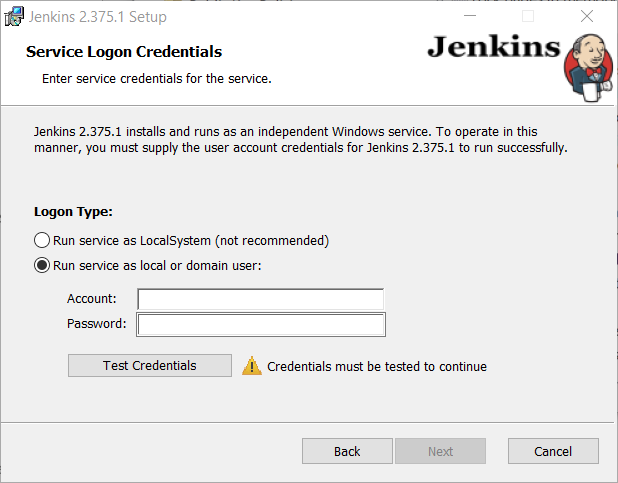Focus the Password text field
The image size is (618, 483).
tap(261, 324)
